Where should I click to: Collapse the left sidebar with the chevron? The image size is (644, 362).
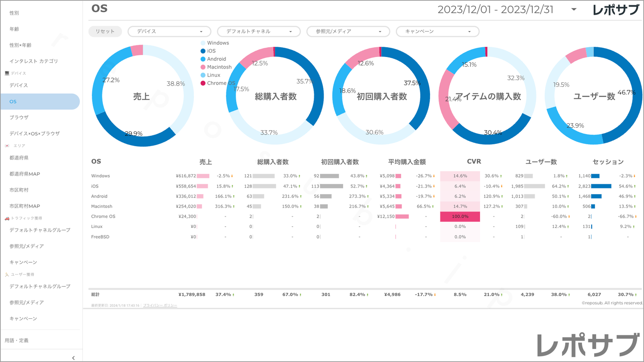74,358
